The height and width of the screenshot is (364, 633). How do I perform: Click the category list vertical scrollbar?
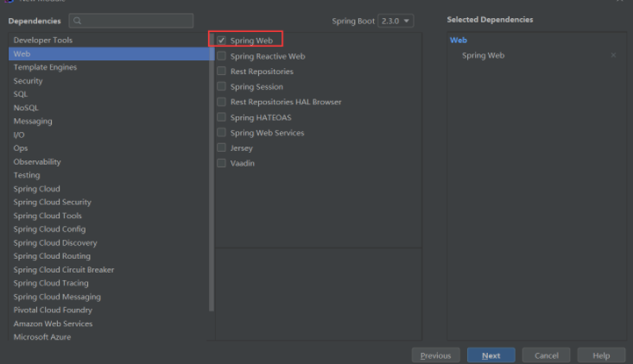(212, 173)
